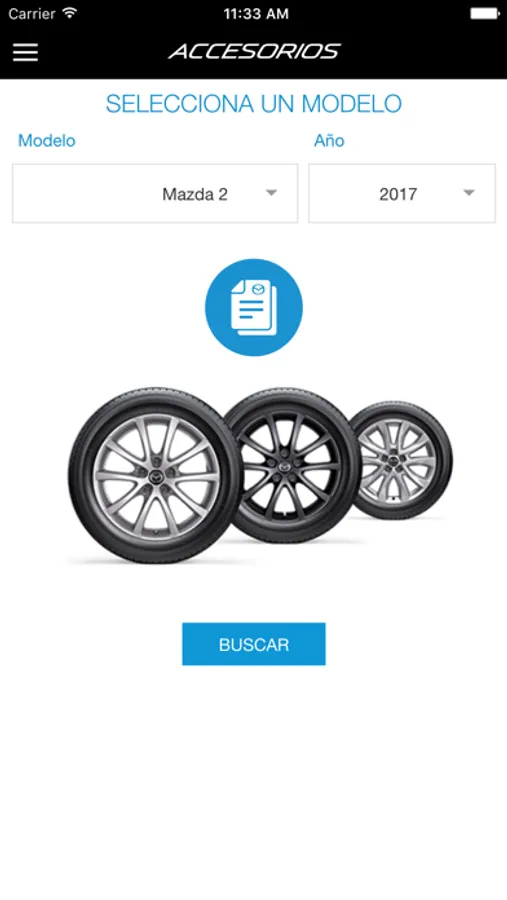Open the Mazda 2 model selector
507x900 pixels.
pyautogui.click(x=155, y=193)
